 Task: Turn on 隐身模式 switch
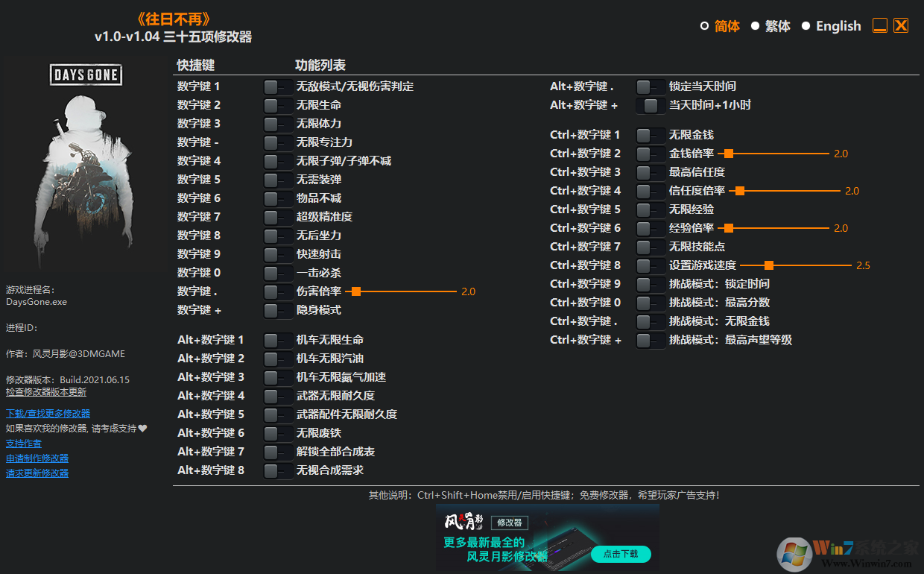coord(278,310)
